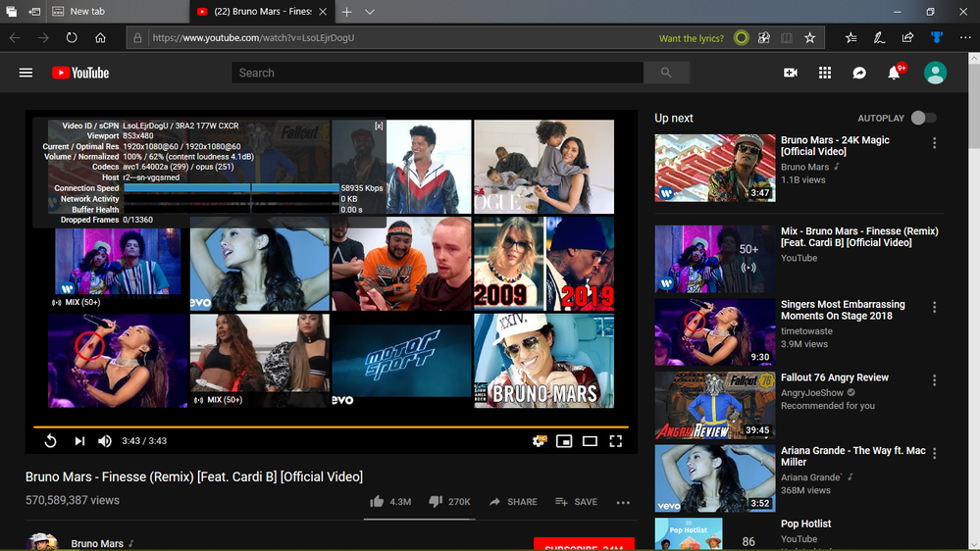The height and width of the screenshot is (551, 980).
Task: Mute the video volume
Action: (104, 441)
